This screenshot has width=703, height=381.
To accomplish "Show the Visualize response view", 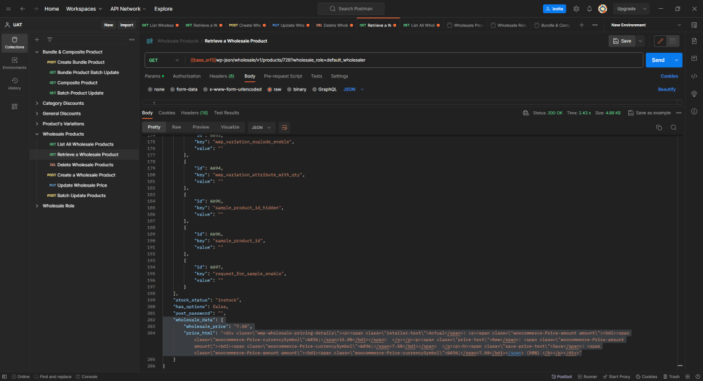I will coord(230,127).
